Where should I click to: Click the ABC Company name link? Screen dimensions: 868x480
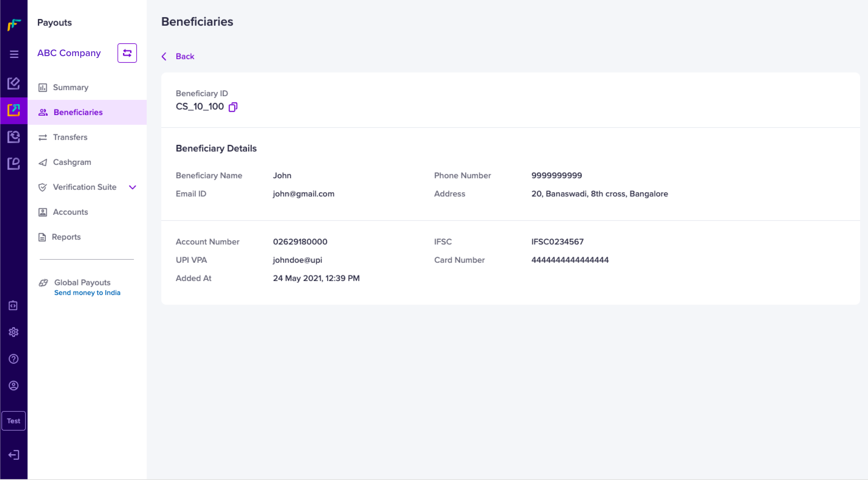(69, 53)
